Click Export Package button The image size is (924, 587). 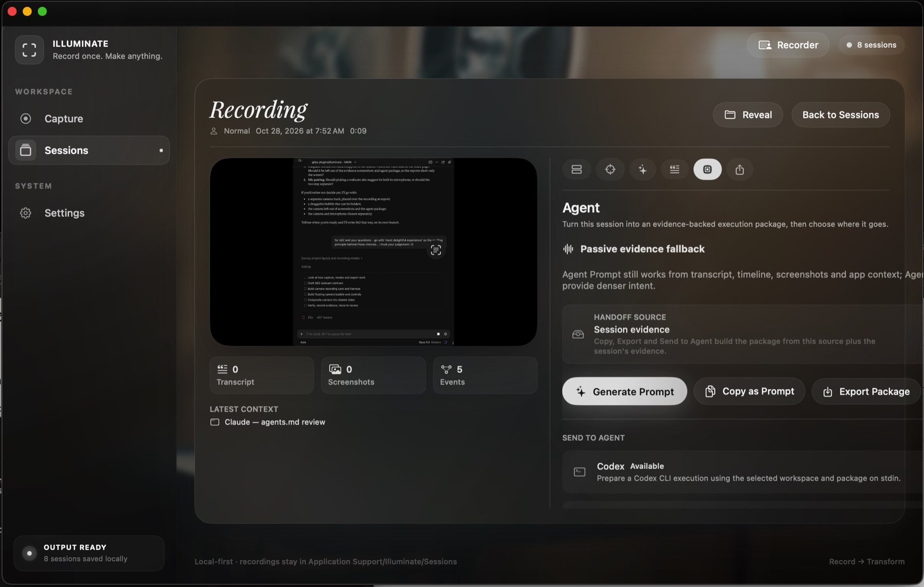coord(866,391)
